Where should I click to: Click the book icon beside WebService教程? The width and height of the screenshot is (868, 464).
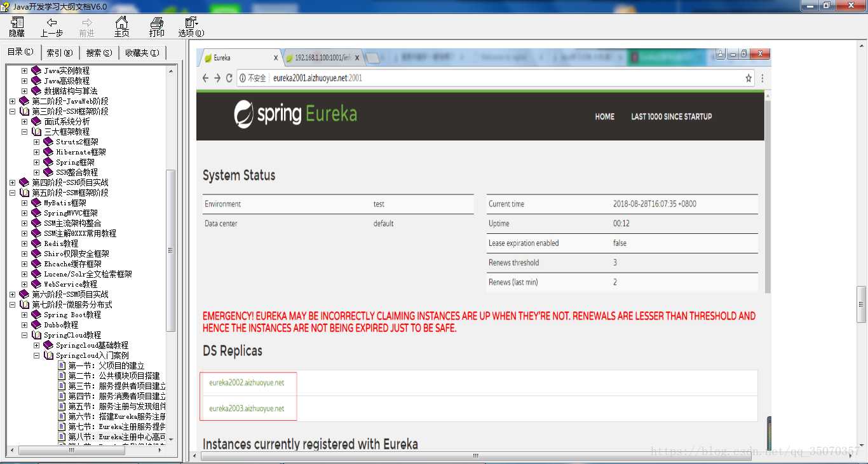36,284
